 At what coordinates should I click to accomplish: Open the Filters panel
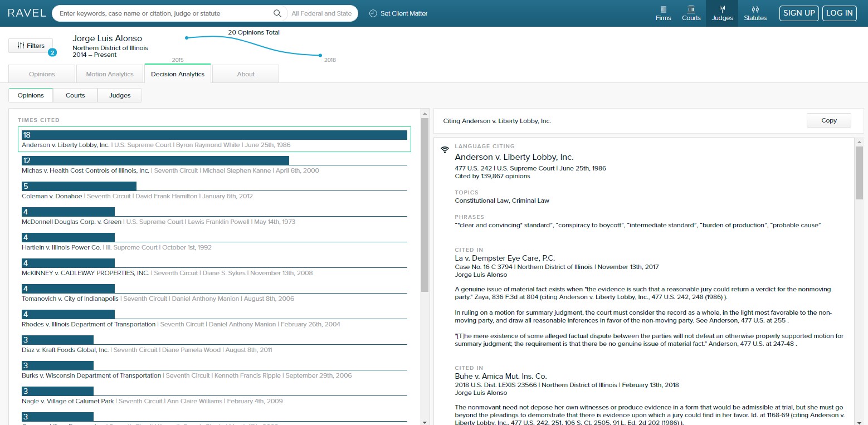pos(31,46)
